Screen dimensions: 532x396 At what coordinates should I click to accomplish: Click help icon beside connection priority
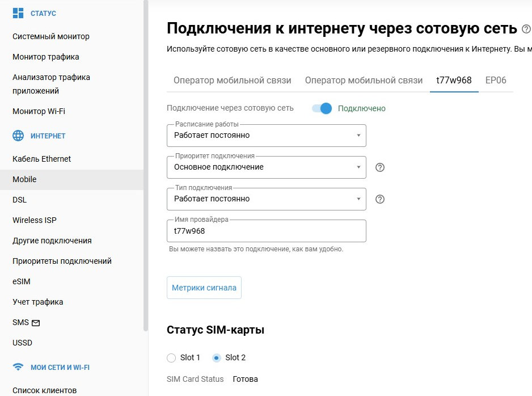pyautogui.click(x=381, y=167)
